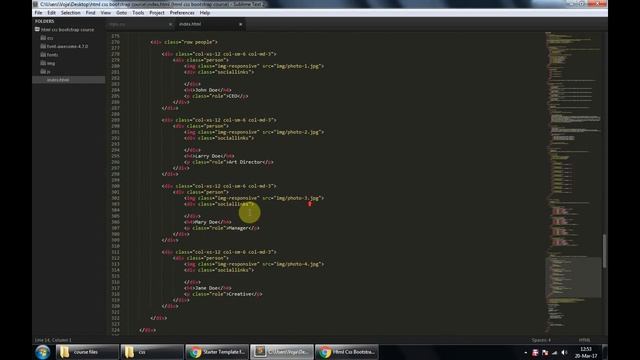Close the index.html tab

[x=240, y=24]
